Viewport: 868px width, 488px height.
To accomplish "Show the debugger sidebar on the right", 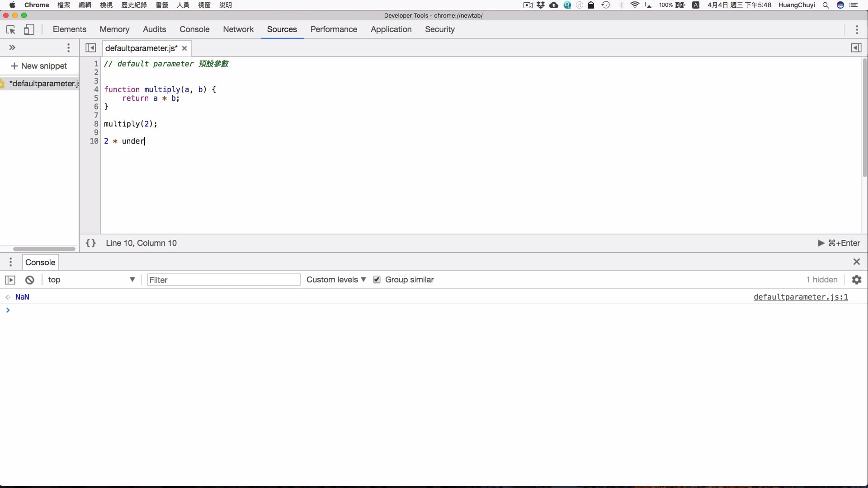I will [856, 47].
